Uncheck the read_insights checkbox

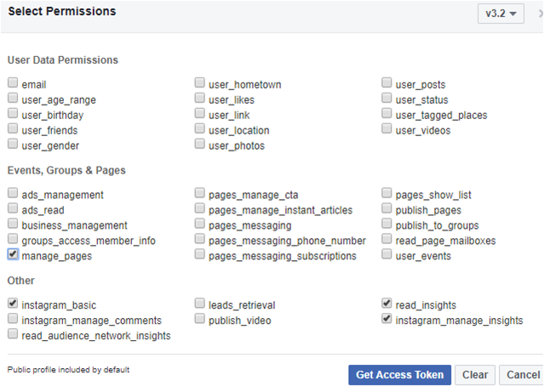pos(387,303)
